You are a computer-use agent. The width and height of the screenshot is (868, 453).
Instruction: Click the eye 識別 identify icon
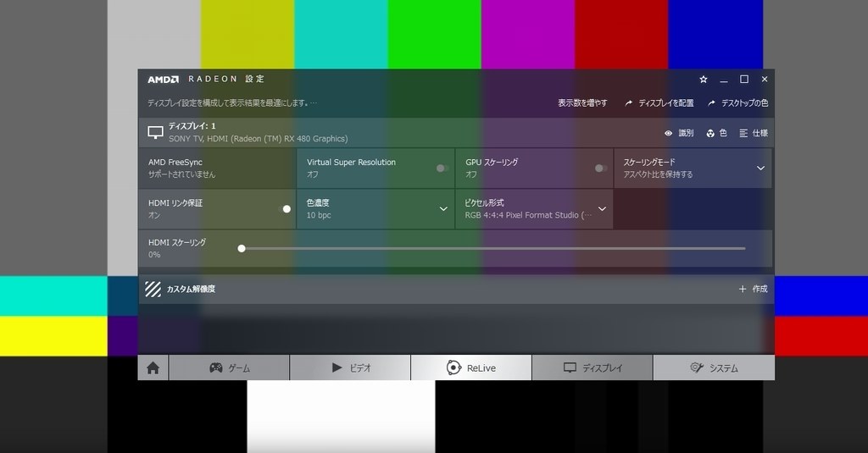coord(668,133)
